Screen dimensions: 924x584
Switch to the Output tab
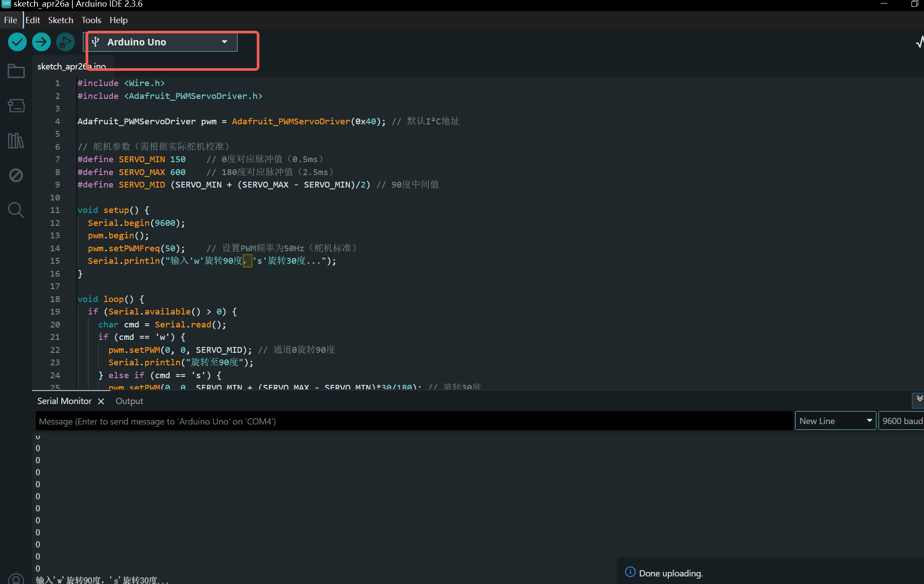(x=129, y=401)
